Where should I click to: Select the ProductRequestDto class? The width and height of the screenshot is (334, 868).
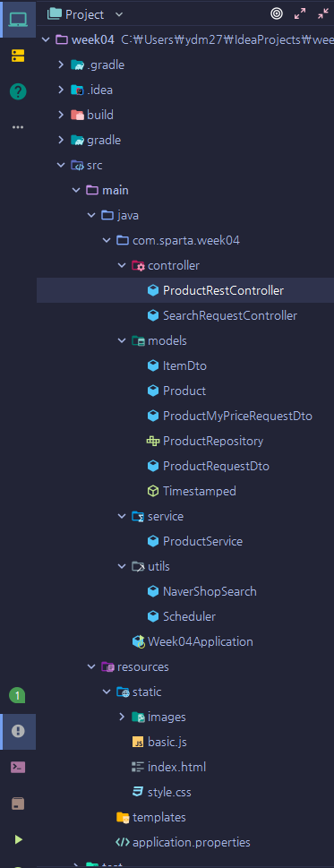click(x=216, y=466)
